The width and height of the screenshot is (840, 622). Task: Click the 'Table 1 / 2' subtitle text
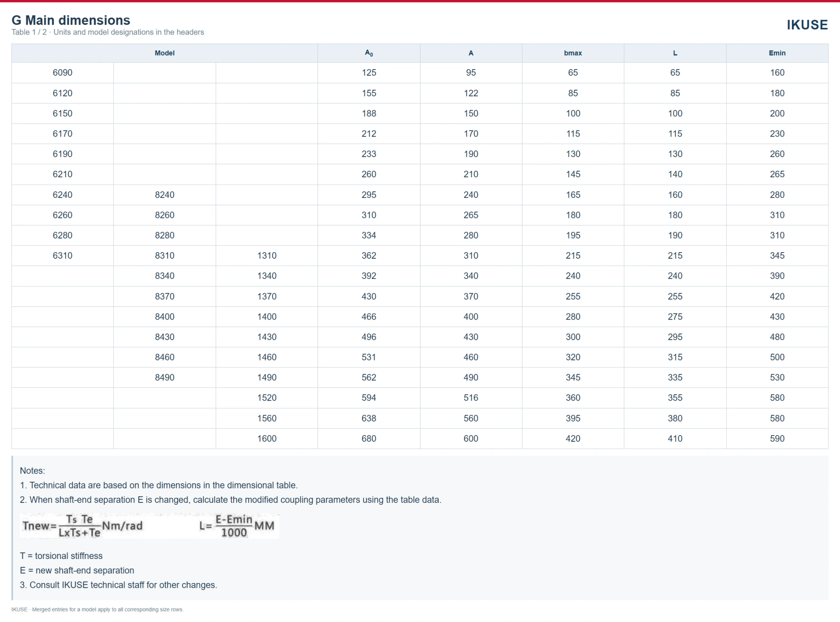(108, 32)
